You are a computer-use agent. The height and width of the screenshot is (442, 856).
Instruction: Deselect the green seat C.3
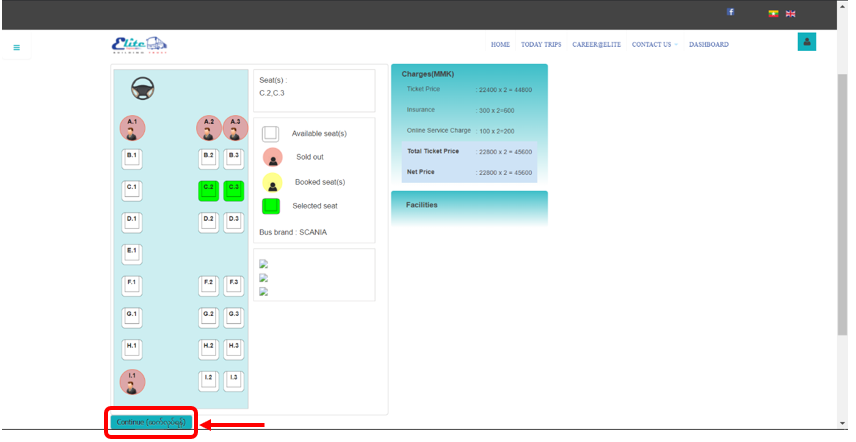233,190
